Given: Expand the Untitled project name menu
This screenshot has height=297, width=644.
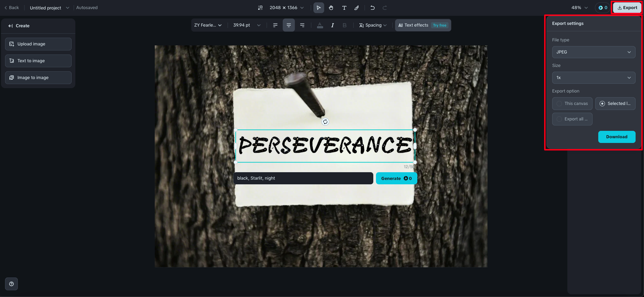Looking at the screenshot, I should click(x=49, y=8).
